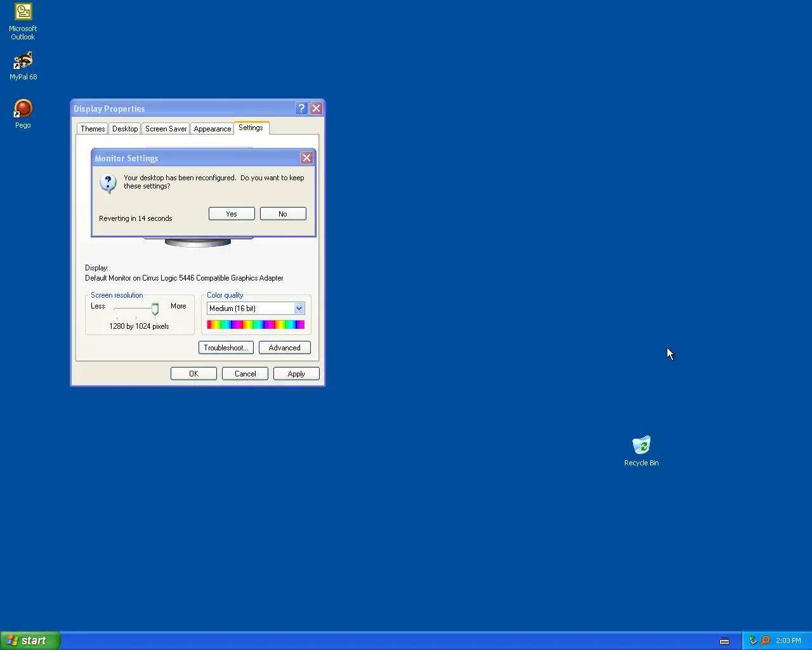Click Yes to keep the display settings
The width and height of the screenshot is (812, 650).
(x=232, y=214)
